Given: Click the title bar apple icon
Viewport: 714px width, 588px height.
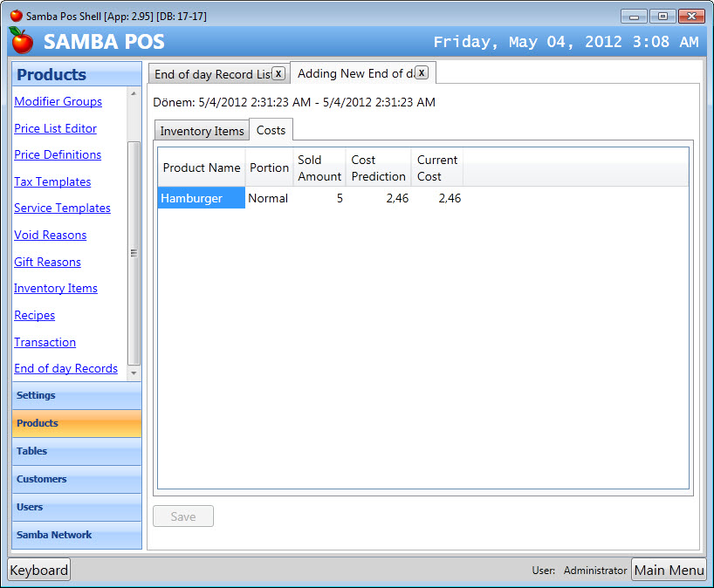Looking at the screenshot, I should point(17,16).
